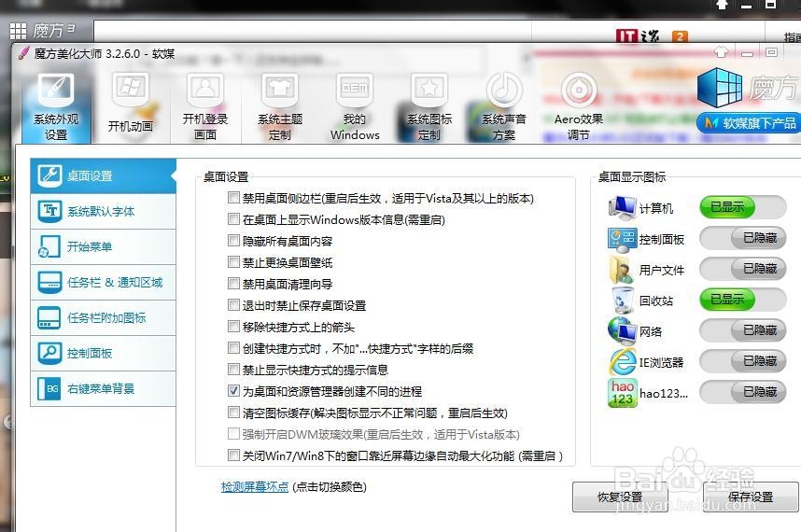Check 退出时禁止保存桌面设置 option

233,305
